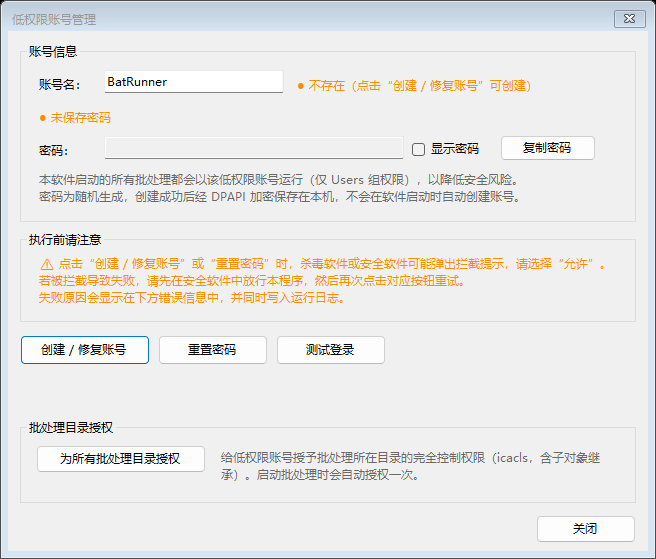Click the empty 密码 input field

254,148
